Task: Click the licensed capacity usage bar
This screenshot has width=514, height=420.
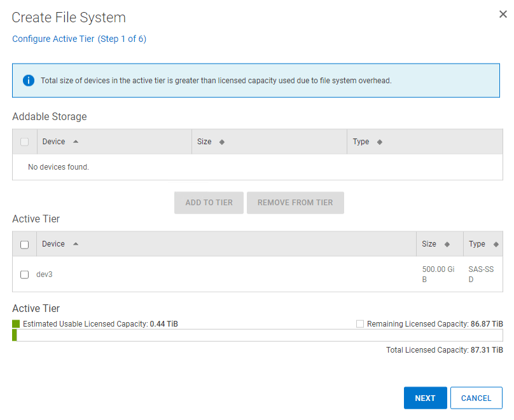Action: coord(257,335)
